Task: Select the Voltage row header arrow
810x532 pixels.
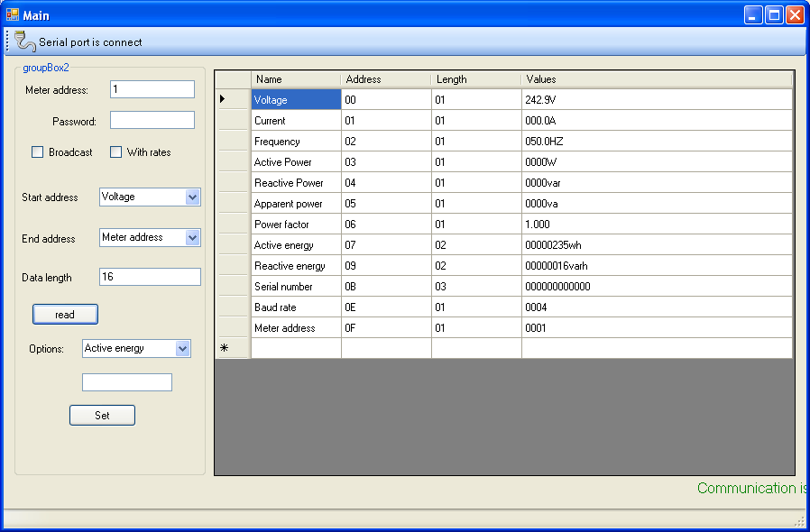Action: pos(233,99)
